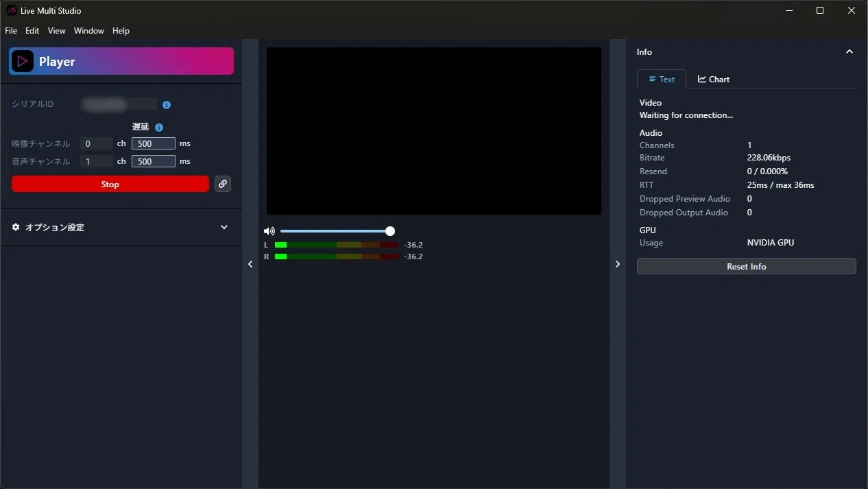Open the File menu
868x489 pixels.
(11, 31)
